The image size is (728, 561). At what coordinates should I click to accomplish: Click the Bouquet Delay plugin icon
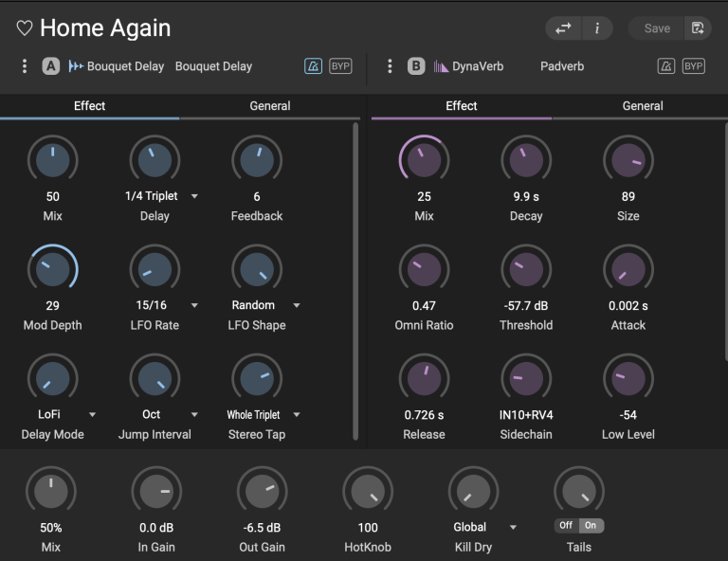[x=76, y=66]
